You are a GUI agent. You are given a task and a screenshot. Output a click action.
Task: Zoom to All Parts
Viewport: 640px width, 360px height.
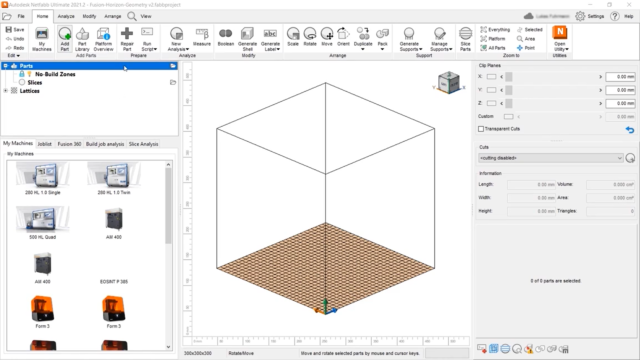tap(493, 48)
